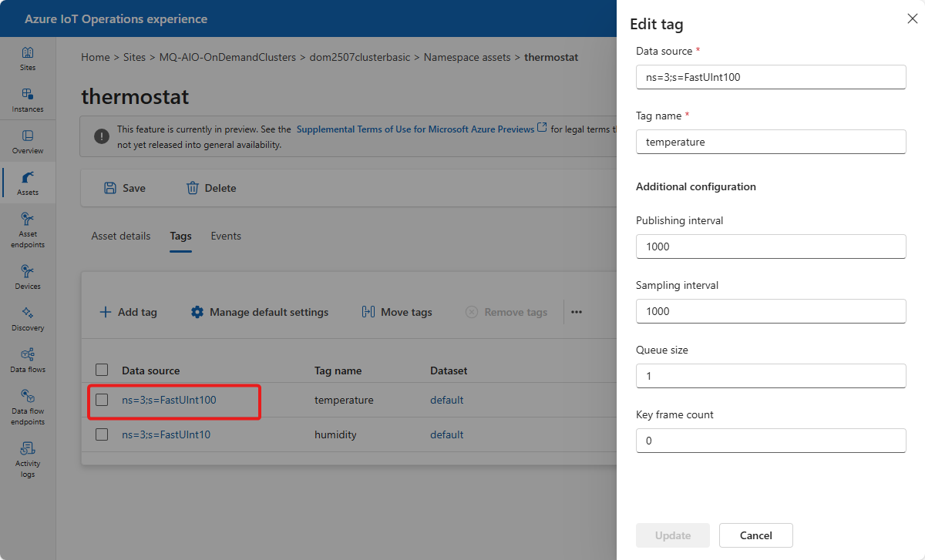Click the Tag name input field

(771, 142)
